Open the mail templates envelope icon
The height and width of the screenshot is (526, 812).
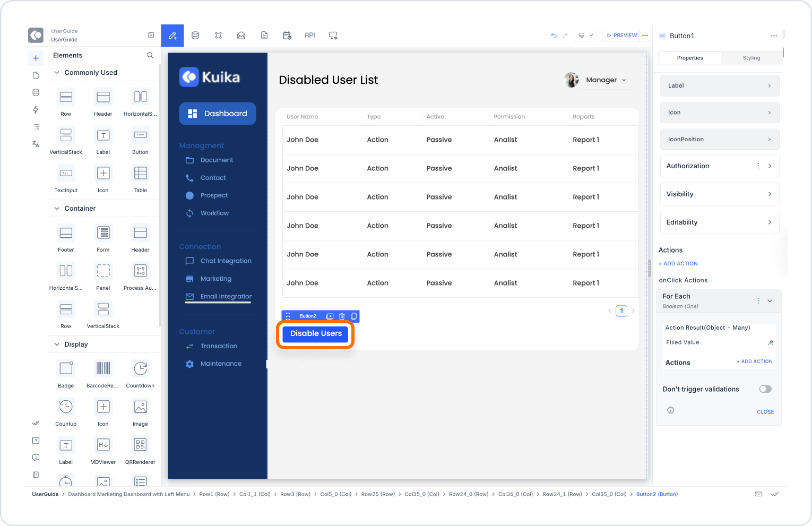click(x=241, y=36)
